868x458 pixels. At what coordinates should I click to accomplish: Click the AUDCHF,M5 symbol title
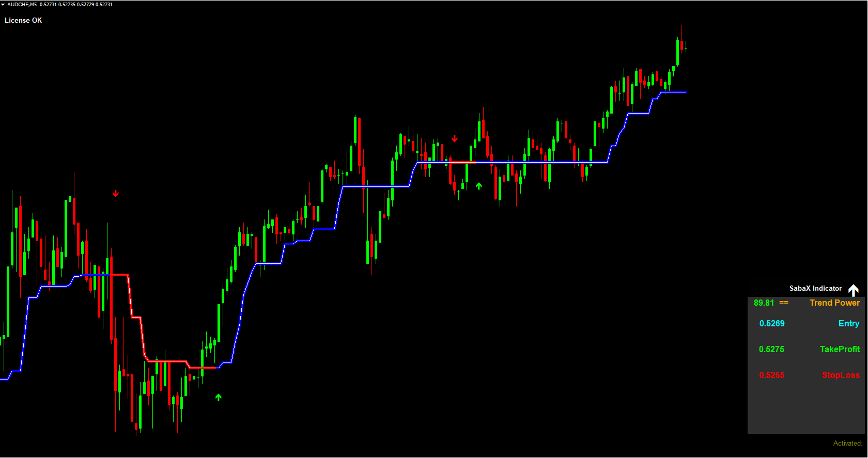coord(22,5)
